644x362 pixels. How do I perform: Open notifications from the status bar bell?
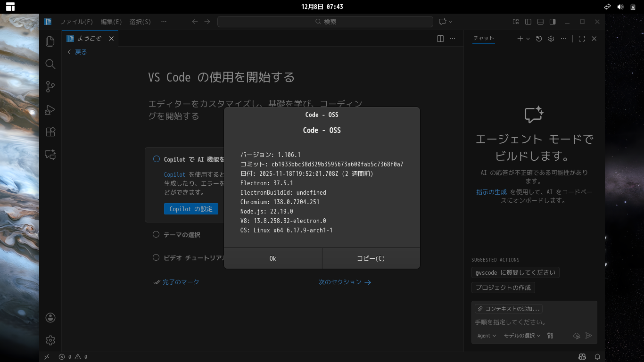597,357
